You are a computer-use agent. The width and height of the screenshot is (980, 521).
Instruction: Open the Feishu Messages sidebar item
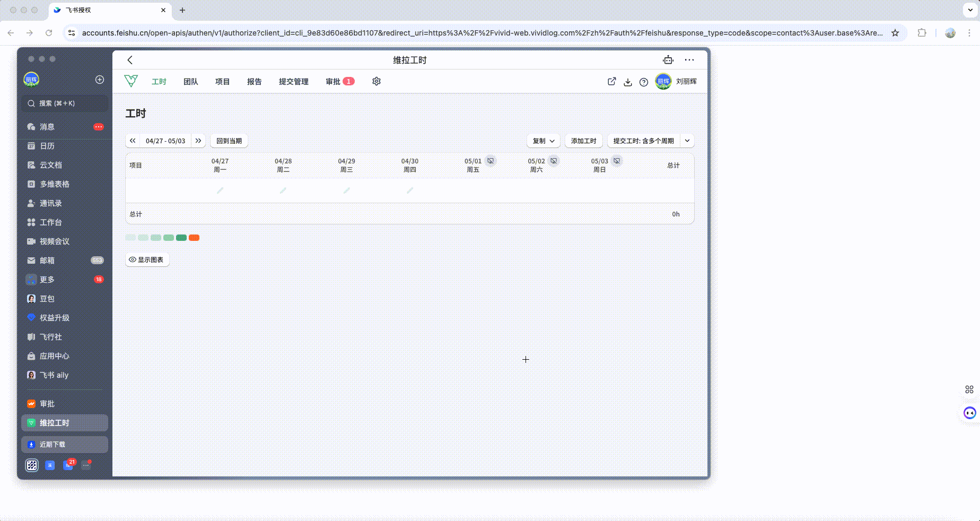[65, 127]
